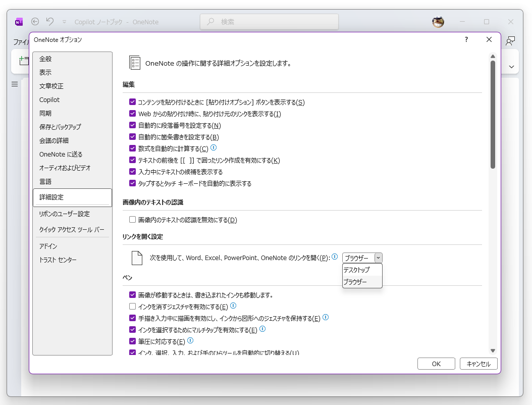The image size is (532, 405).
Task: Open the オーディオおよびビデオ category
Action: (x=72, y=168)
